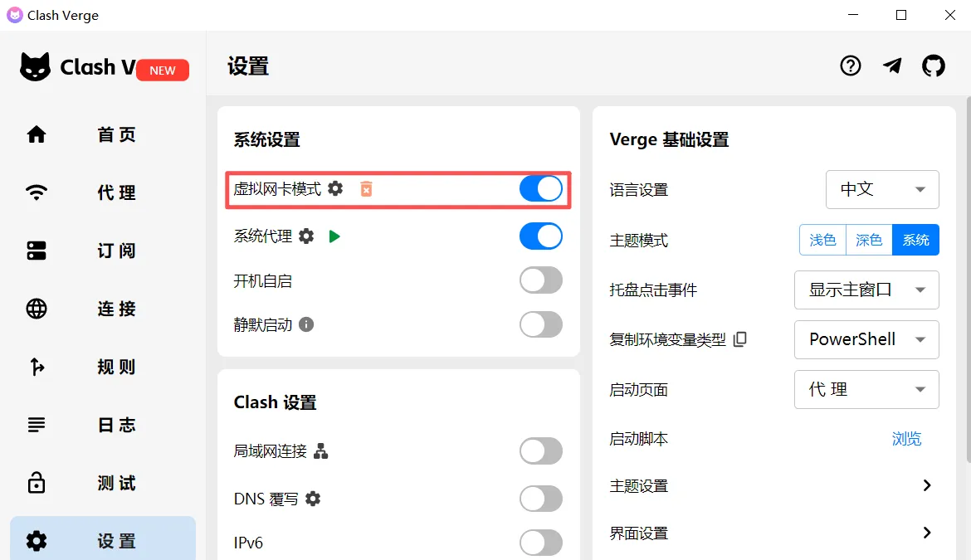
Task: Click the help question mark icon
Action: point(851,66)
